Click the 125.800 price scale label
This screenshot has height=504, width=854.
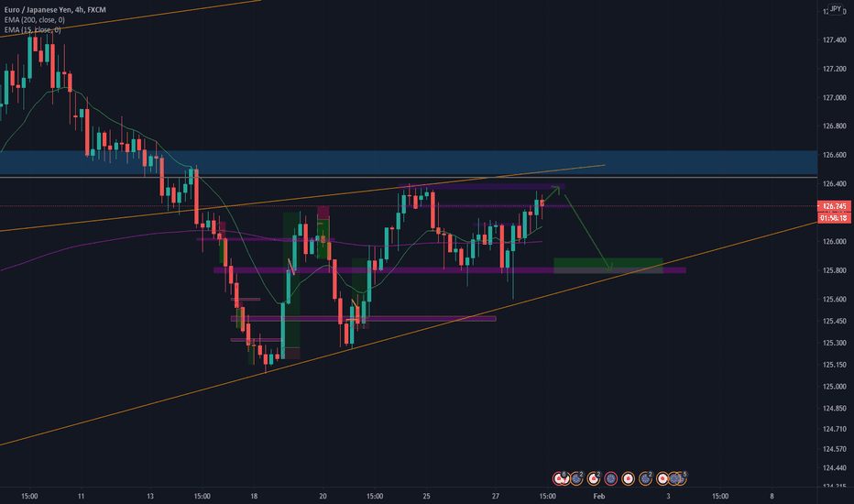835,270
